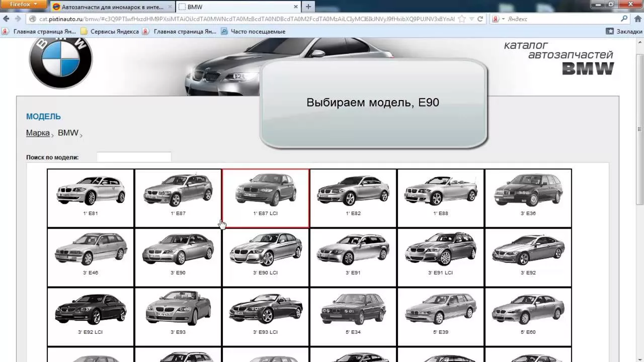
Task: Bookmark page with the star icon
Action: tap(462, 19)
